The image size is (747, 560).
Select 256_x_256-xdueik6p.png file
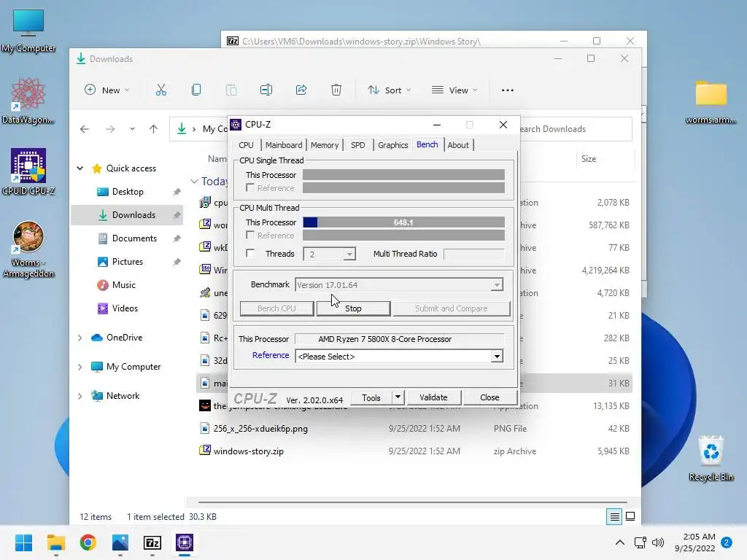click(414, 429)
